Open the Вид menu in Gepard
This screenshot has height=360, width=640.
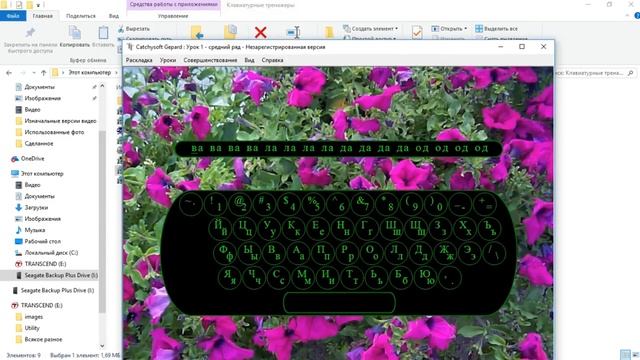click(x=249, y=60)
